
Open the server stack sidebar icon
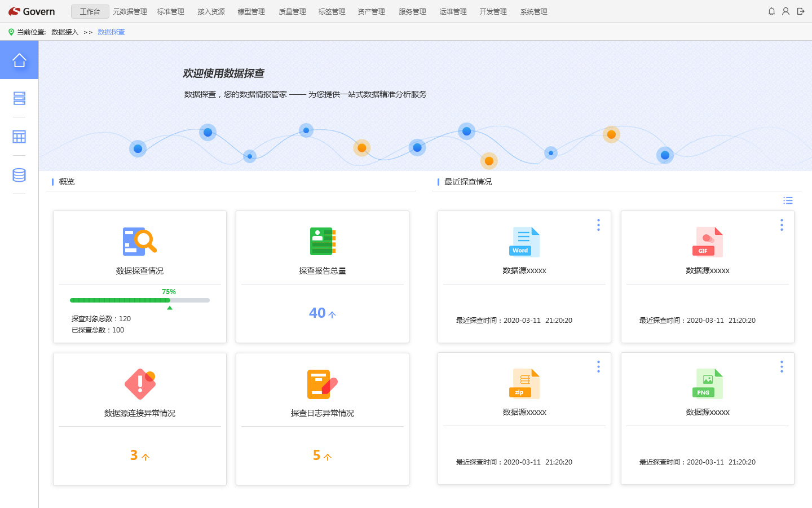(19, 98)
